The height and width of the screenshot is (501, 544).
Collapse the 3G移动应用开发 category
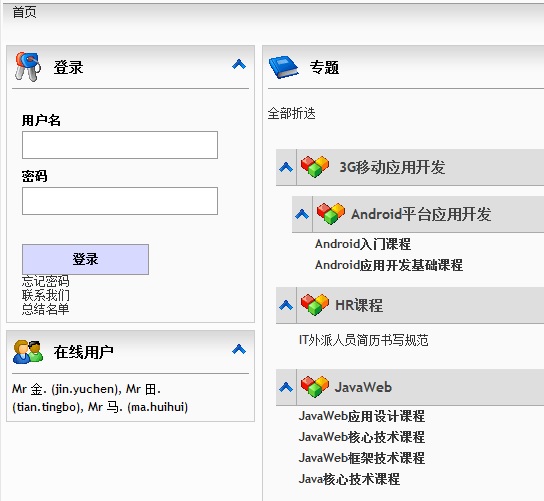click(286, 167)
